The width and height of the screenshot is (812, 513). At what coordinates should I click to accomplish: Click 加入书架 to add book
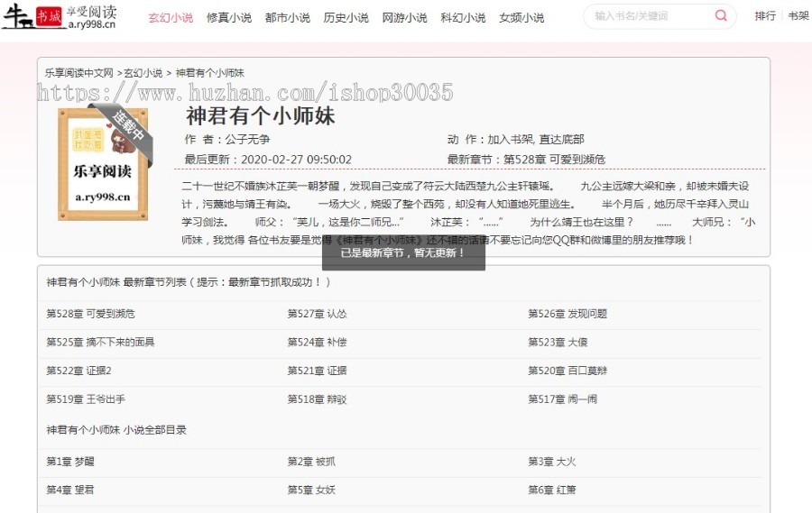(x=510, y=139)
